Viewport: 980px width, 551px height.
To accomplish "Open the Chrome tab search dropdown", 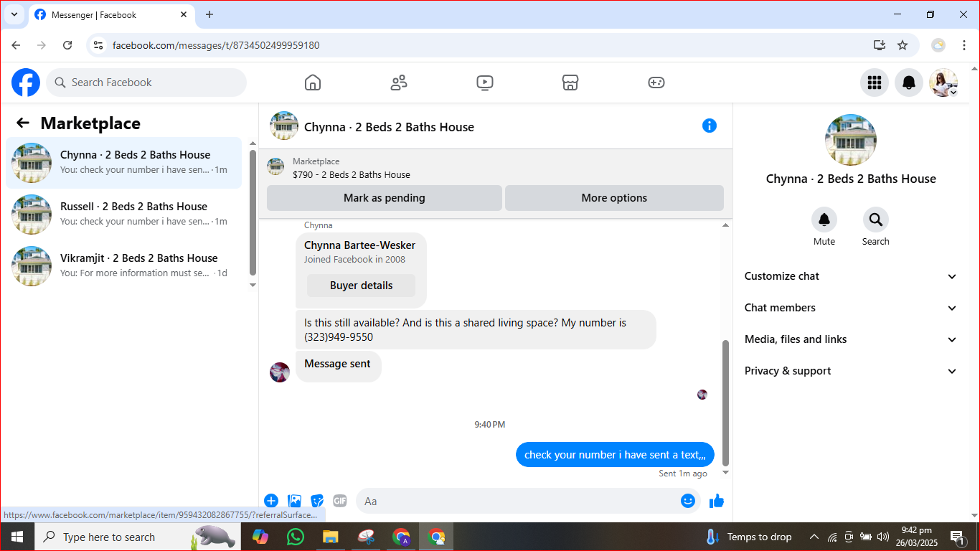I will coord(14,14).
